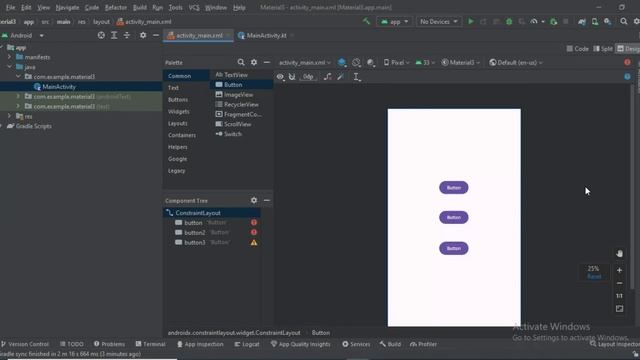Click the zoom Reset link
The image size is (640, 360).
[x=594, y=276]
